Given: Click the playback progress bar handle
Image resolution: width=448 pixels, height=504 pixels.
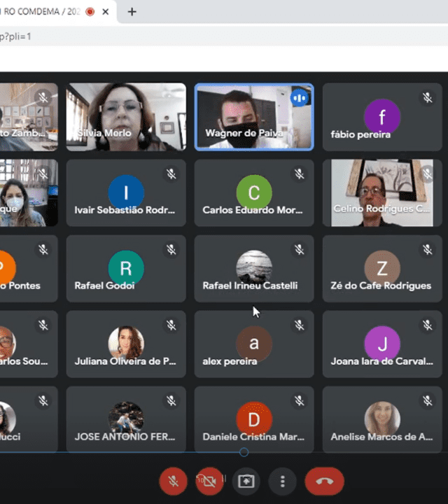Looking at the screenshot, I should (244, 452).
